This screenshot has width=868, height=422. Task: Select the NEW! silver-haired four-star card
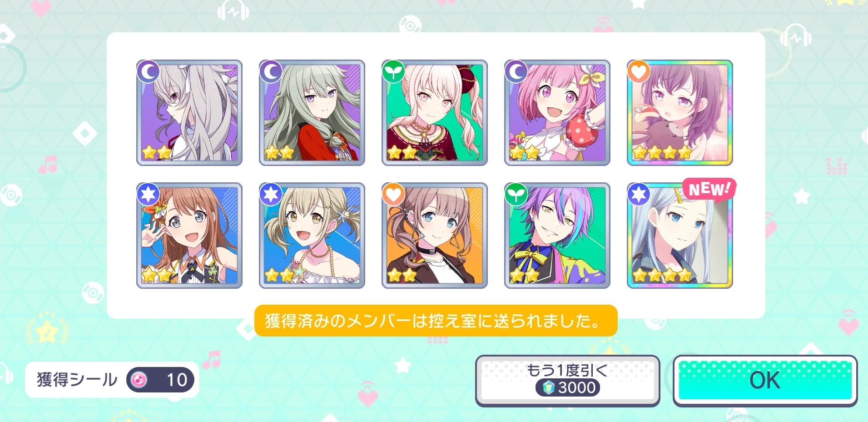(x=680, y=236)
